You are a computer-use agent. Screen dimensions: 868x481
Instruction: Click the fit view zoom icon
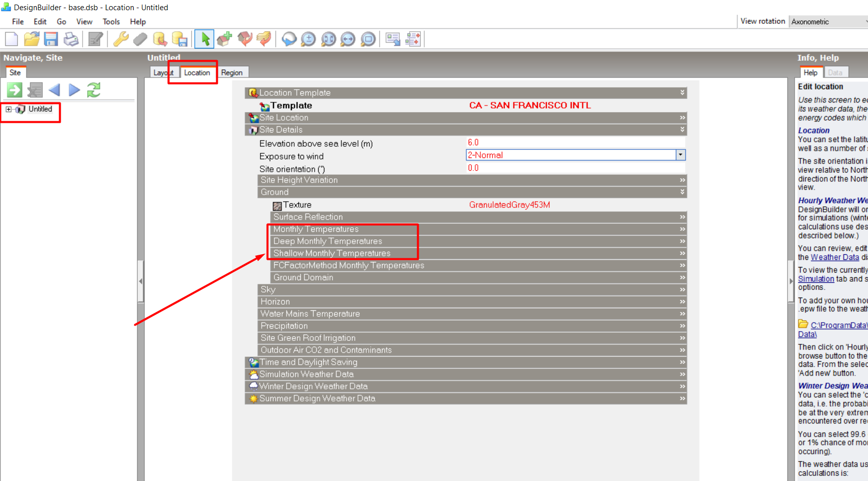pos(328,39)
